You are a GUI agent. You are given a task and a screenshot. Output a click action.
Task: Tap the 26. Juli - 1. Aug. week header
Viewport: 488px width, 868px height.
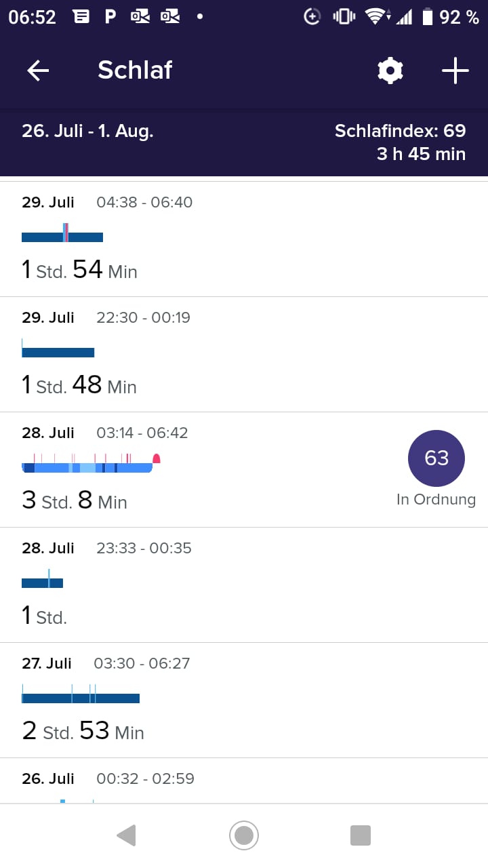click(x=87, y=131)
